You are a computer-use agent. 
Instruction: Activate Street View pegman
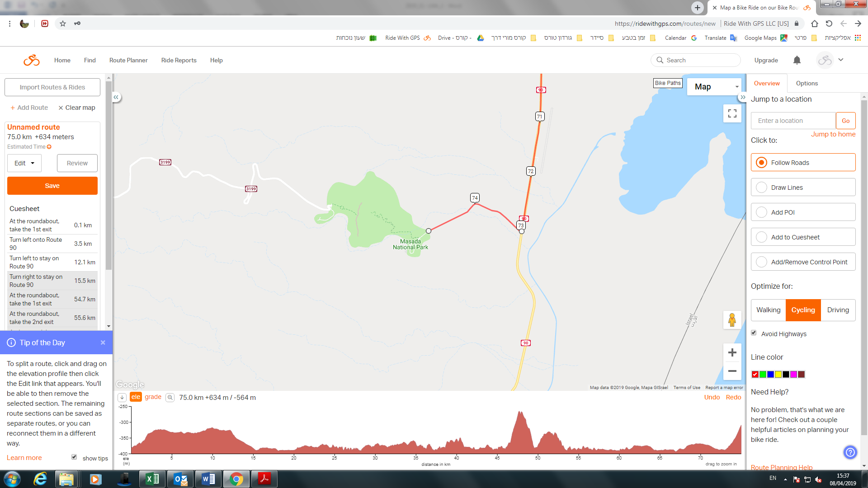[732, 320]
